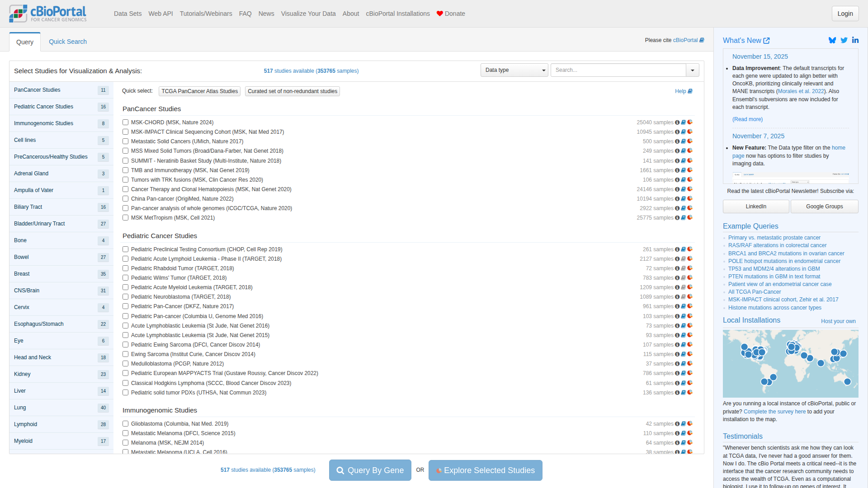Click the Login button
The image size is (868, 488).
845,14
